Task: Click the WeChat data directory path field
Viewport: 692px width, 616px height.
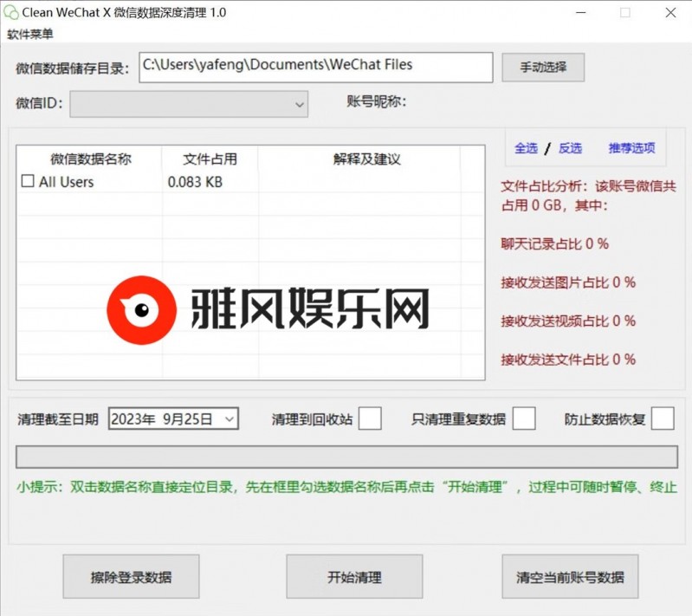Action: [315, 67]
